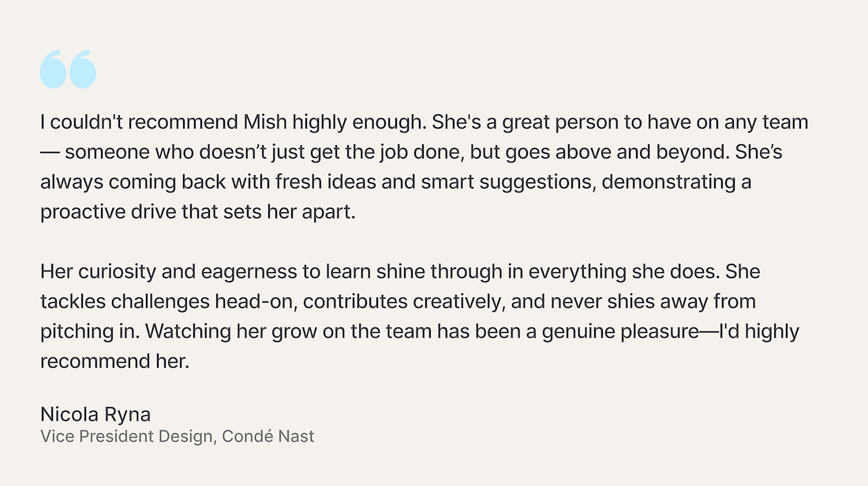
Task: Click the light blue quotation mark icon
Action: point(68,69)
